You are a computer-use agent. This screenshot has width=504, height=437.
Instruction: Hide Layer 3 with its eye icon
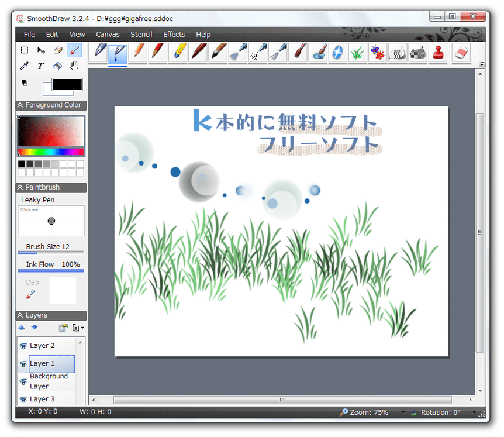(x=24, y=399)
